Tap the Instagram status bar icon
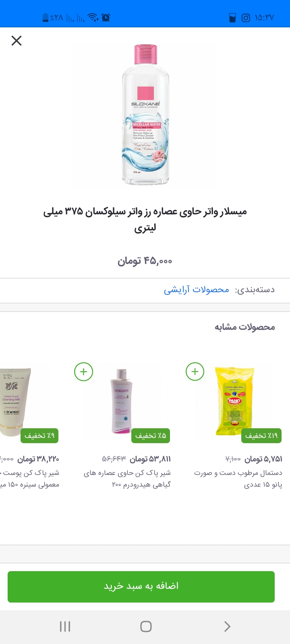The width and height of the screenshot is (290, 644). tap(246, 18)
